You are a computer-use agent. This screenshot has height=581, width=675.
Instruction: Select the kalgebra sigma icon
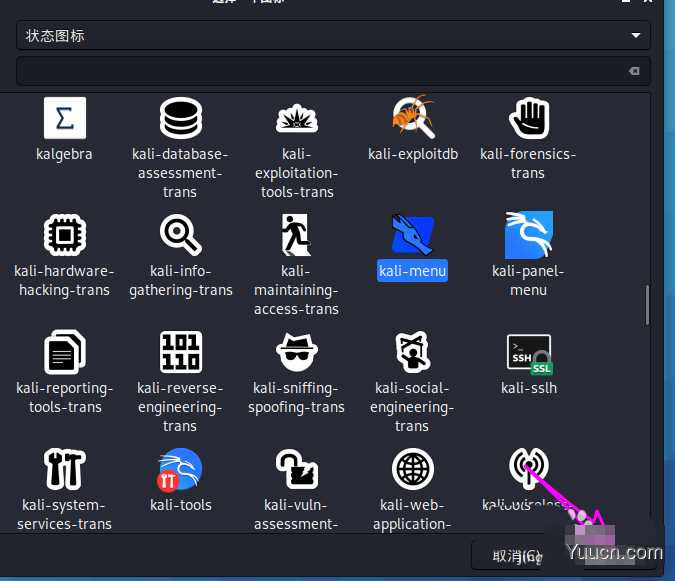(x=65, y=118)
